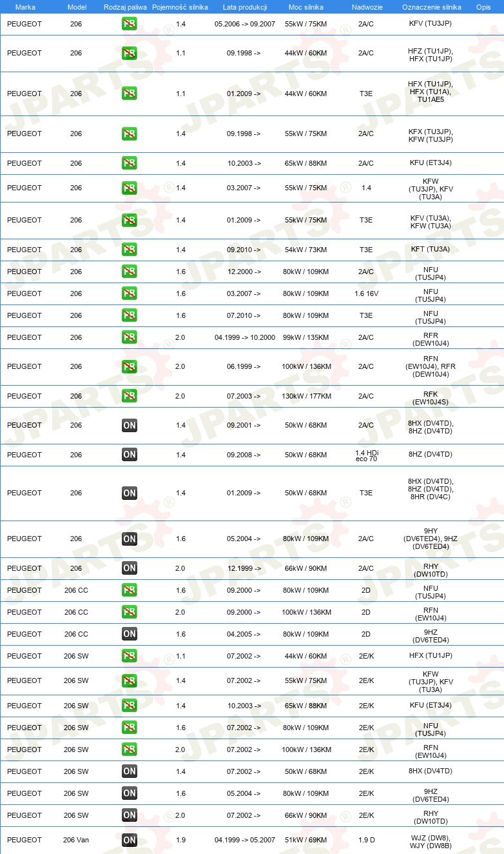Click the Opis column header
The width and height of the screenshot is (504, 854).
tap(483, 7)
